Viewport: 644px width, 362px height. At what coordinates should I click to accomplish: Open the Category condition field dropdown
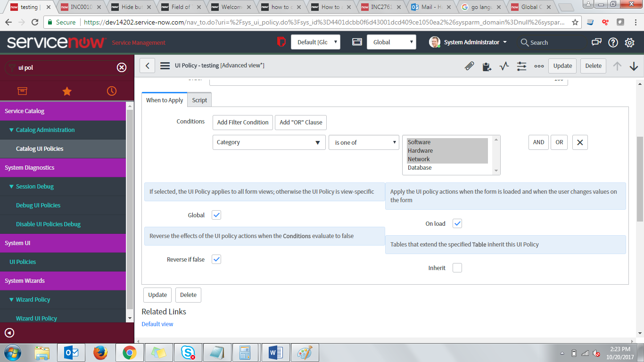(x=269, y=142)
